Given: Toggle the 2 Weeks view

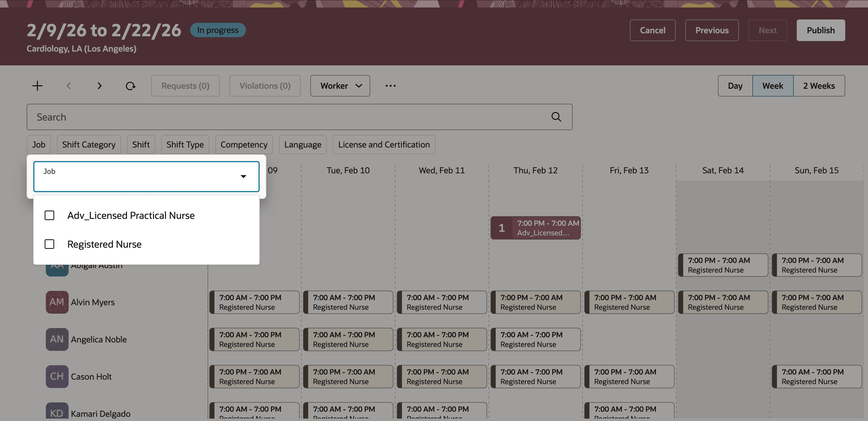Looking at the screenshot, I should pos(819,85).
